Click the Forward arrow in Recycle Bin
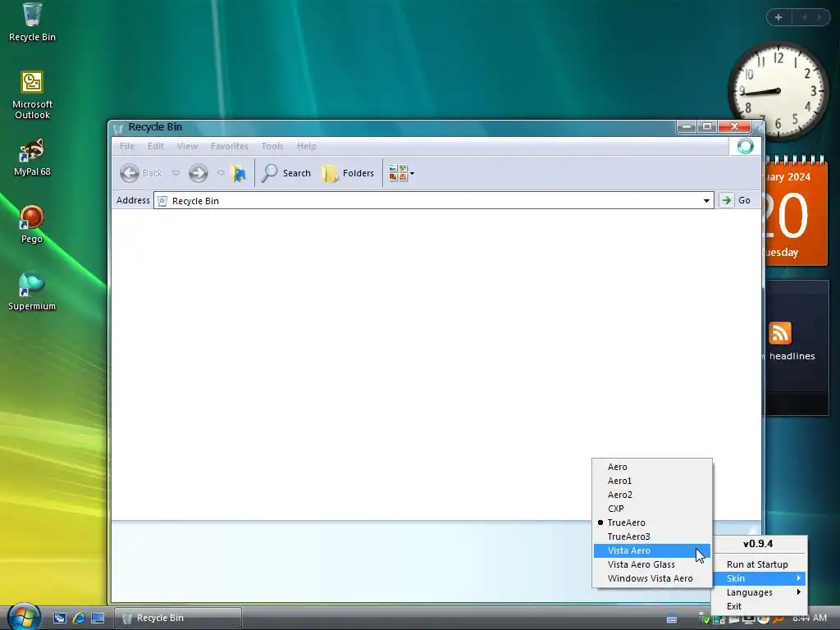The height and width of the screenshot is (630, 840). click(x=199, y=173)
